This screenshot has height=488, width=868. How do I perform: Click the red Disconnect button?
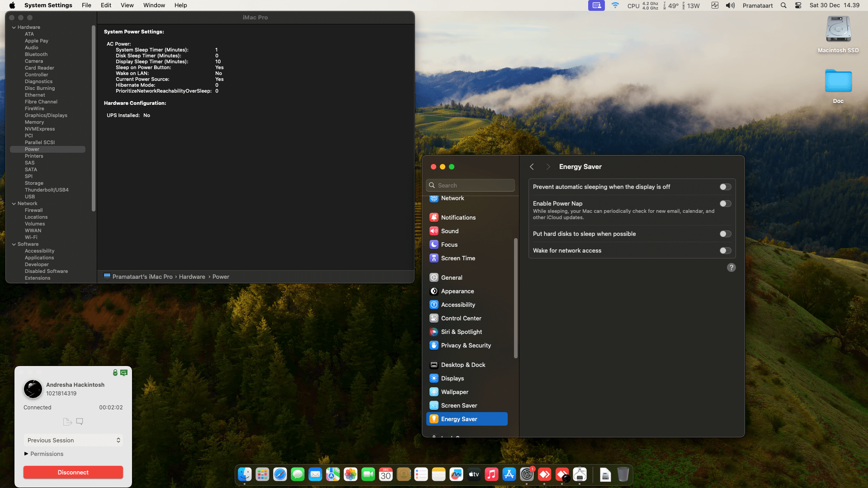tap(73, 472)
